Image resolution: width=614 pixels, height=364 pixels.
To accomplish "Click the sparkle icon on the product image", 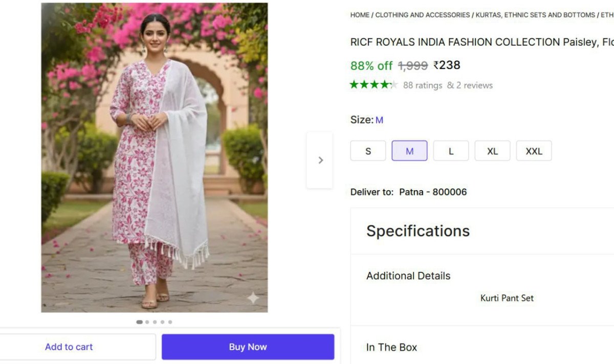I will (253, 297).
